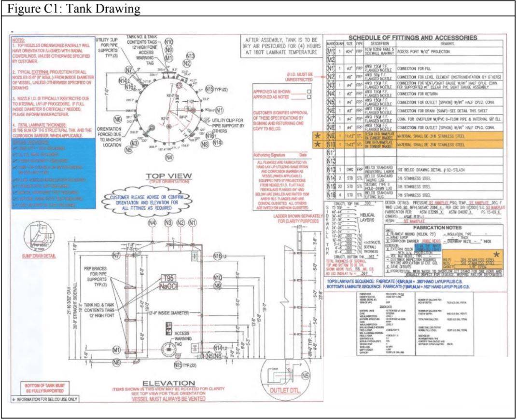Click the "After Assembly" dry air postcure note box
Image resolution: width=517 pixels, height=420 pixels.
(281, 46)
